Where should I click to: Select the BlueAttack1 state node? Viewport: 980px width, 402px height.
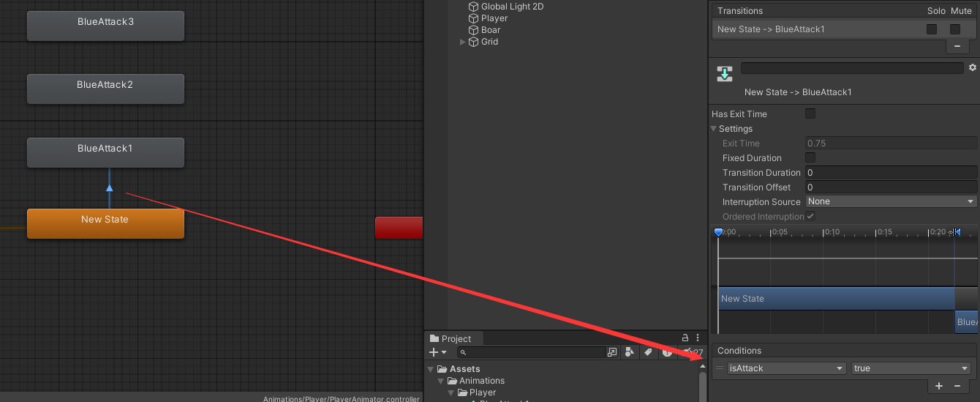pos(105,152)
